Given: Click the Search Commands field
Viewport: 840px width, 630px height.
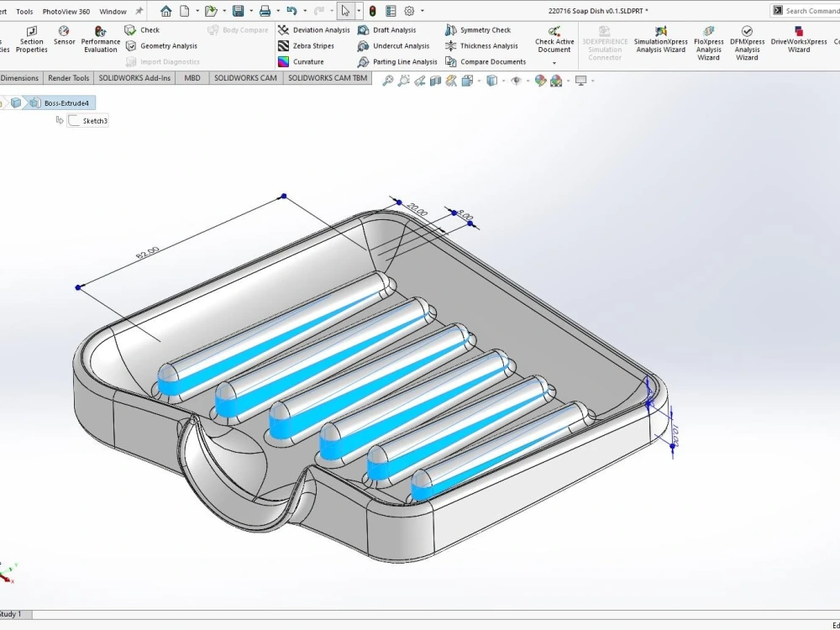Looking at the screenshot, I should coord(811,10).
